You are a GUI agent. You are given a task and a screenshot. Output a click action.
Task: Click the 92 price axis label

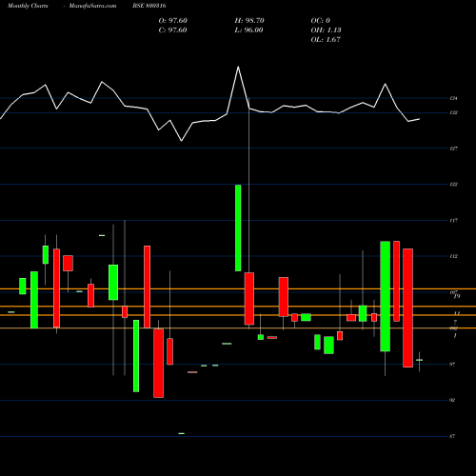(452, 400)
